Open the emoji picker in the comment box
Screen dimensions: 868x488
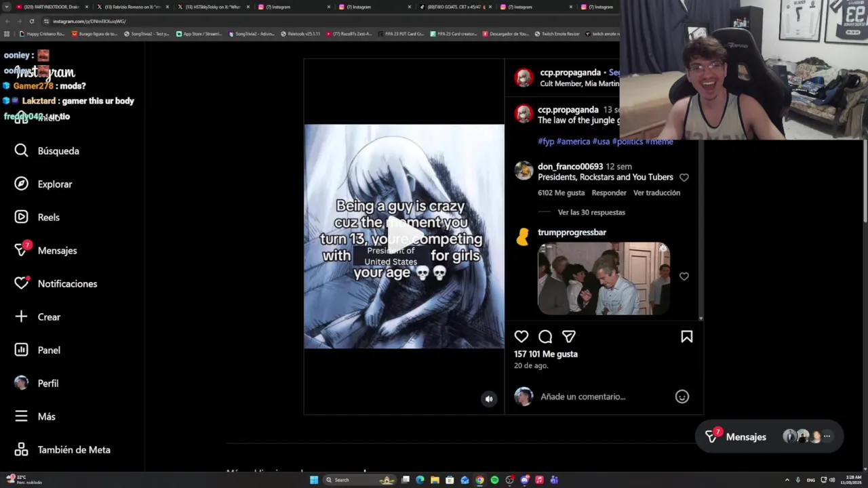coord(682,397)
